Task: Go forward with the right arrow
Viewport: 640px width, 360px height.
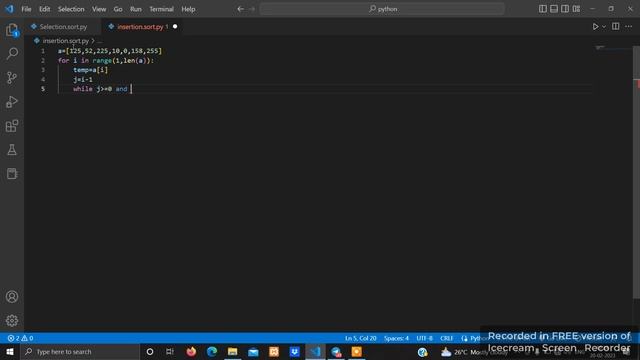Action: click(x=252, y=9)
